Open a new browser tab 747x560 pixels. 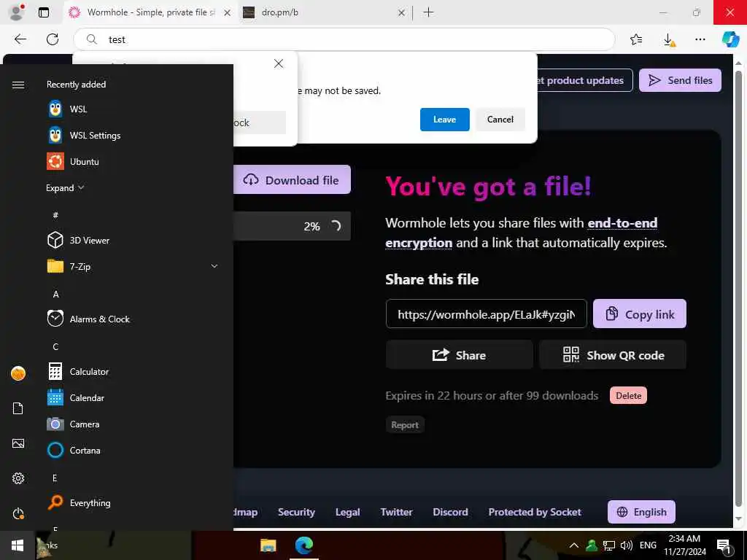pos(428,12)
